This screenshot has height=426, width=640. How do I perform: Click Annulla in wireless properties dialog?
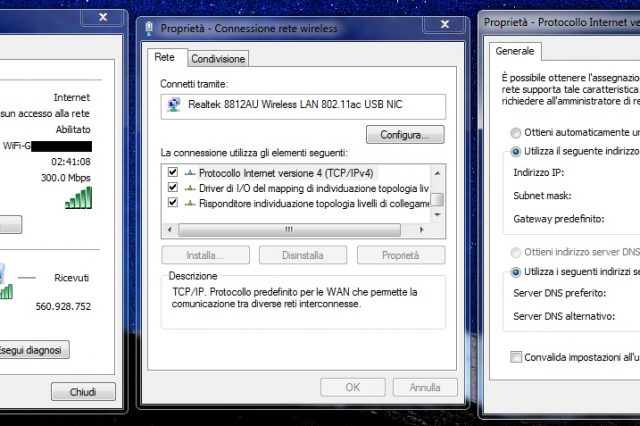coord(425,387)
